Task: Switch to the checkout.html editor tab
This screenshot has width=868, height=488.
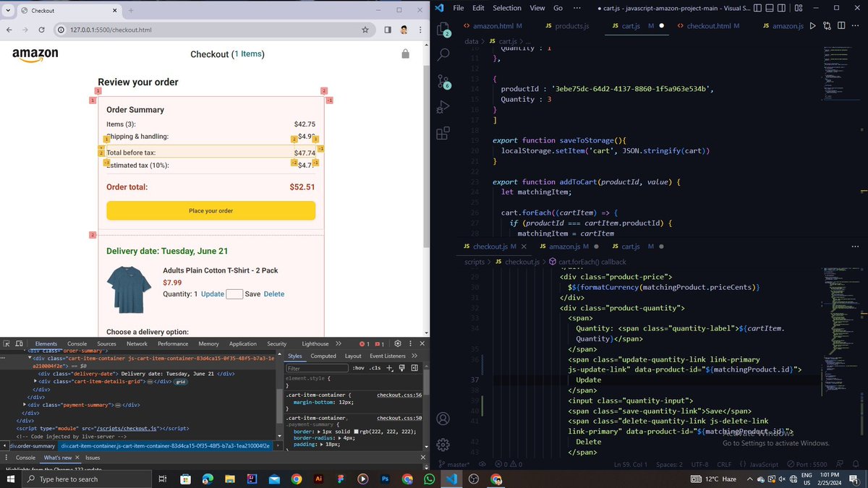Action: coord(707,26)
